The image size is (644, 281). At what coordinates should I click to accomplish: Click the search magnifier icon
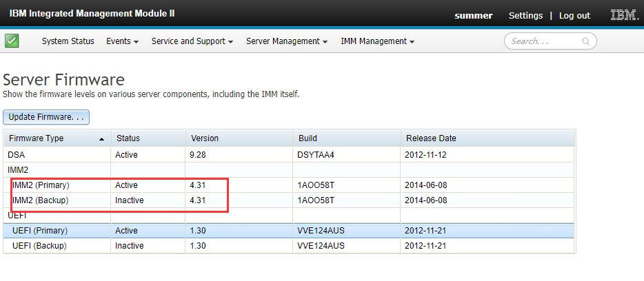[x=585, y=41]
